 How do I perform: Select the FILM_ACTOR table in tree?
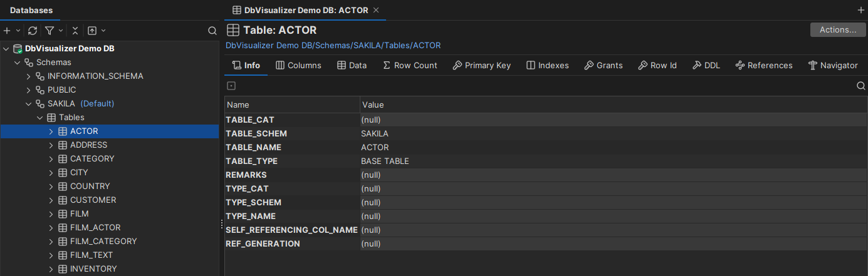click(x=95, y=228)
